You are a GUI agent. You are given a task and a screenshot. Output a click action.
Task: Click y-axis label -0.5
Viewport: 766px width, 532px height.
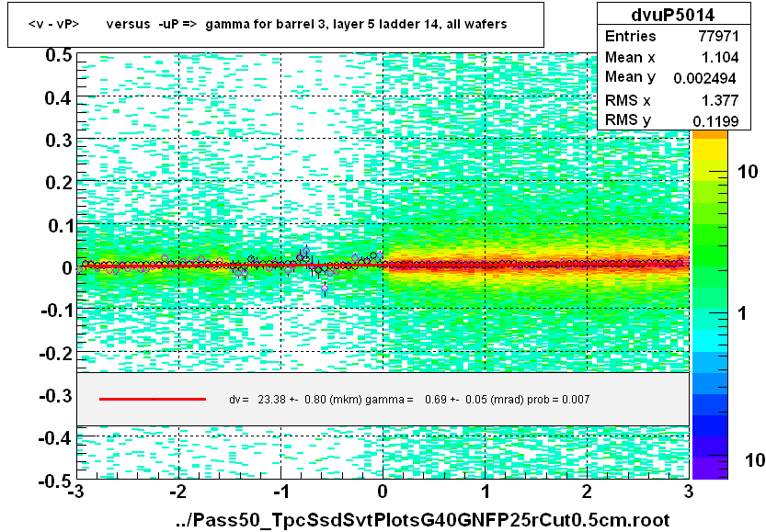(x=56, y=481)
